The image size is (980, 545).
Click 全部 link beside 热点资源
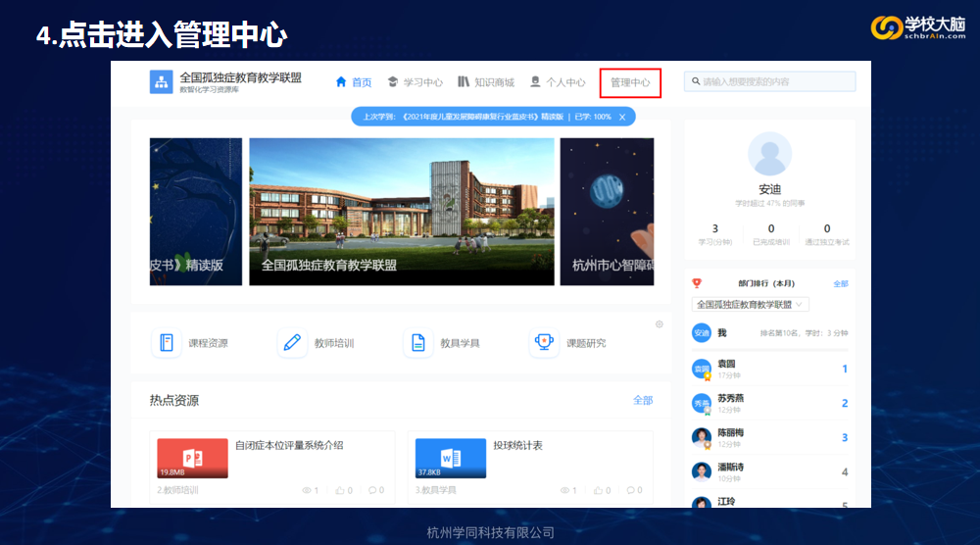pos(643,400)
